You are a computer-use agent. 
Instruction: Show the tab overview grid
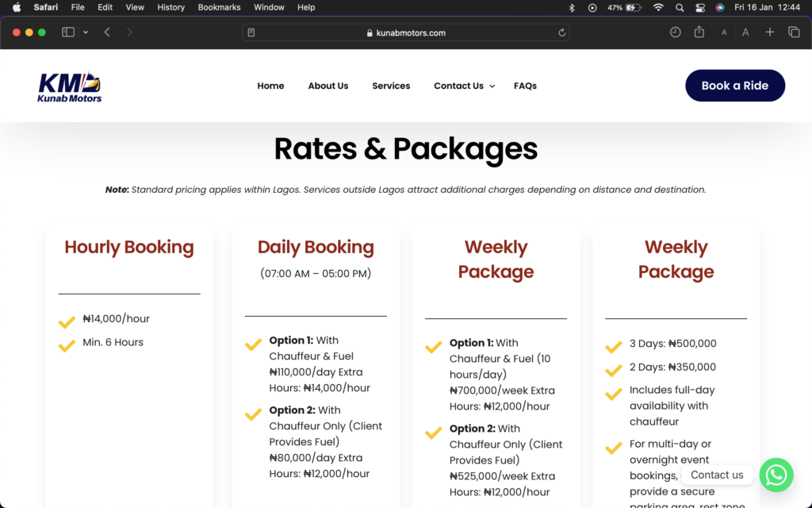click(x=794, y=33)
